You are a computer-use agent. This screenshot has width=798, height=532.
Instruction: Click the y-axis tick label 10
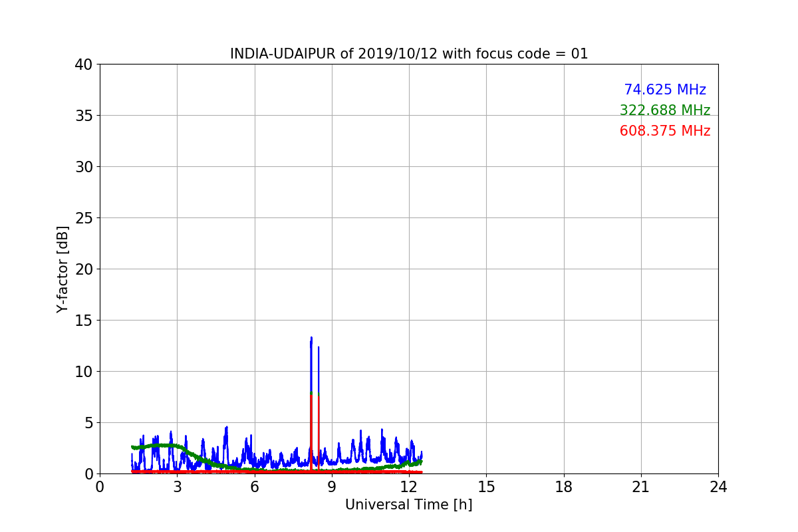click(x=84, y=372)
